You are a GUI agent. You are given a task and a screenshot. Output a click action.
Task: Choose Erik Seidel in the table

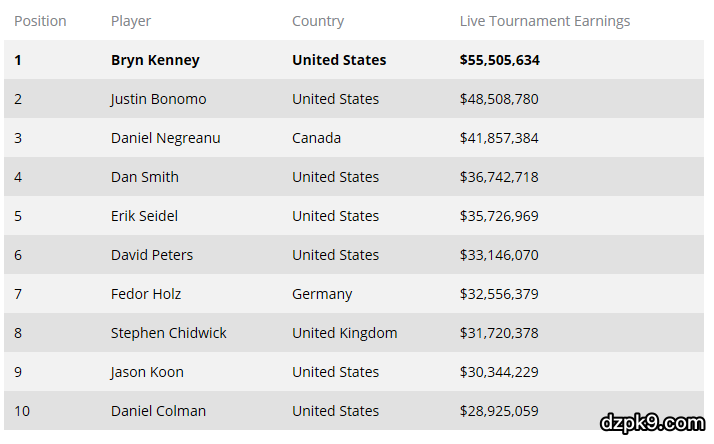(x=144, y=216)
